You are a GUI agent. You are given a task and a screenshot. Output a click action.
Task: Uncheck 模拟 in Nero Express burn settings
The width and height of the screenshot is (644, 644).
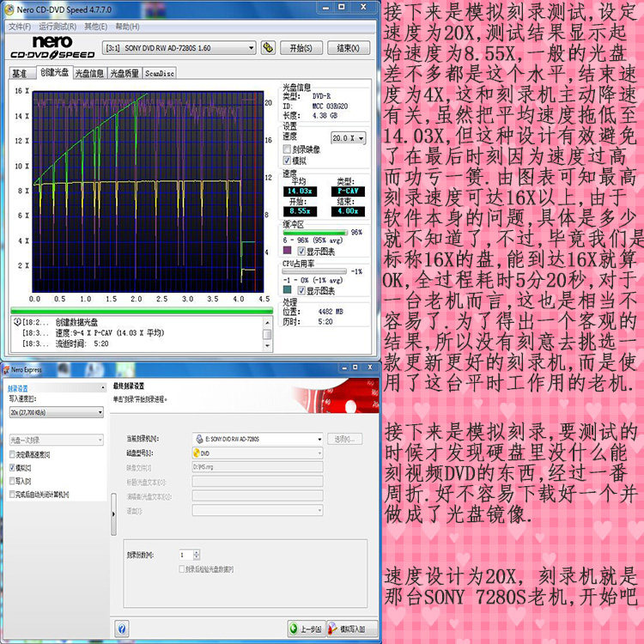[12, 467]
